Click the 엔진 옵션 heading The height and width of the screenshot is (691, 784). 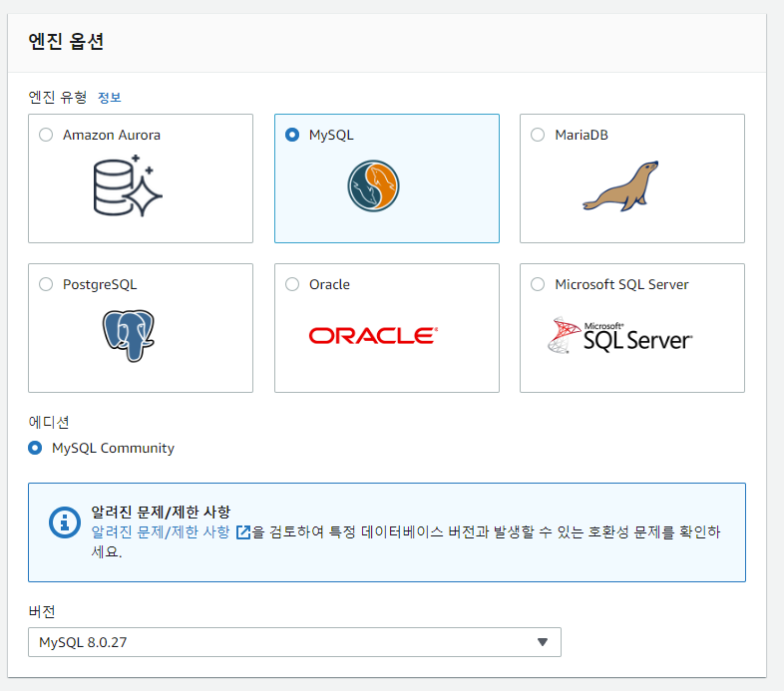point(66,41)
